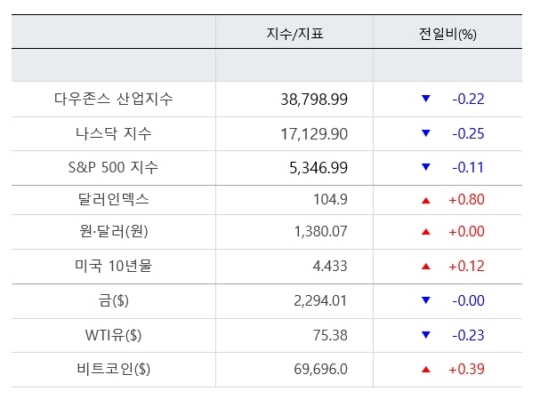Click the red up arrow for 비트코인($)
The width and height of the screenshot is (540, 399).
point(426,370)
